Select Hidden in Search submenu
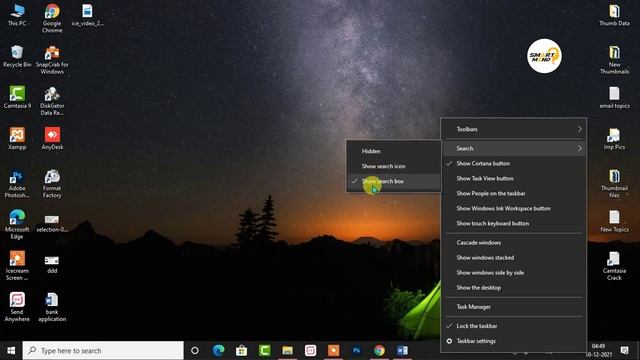The width and height of the screenshot is (640, 360). coord(394,151)
